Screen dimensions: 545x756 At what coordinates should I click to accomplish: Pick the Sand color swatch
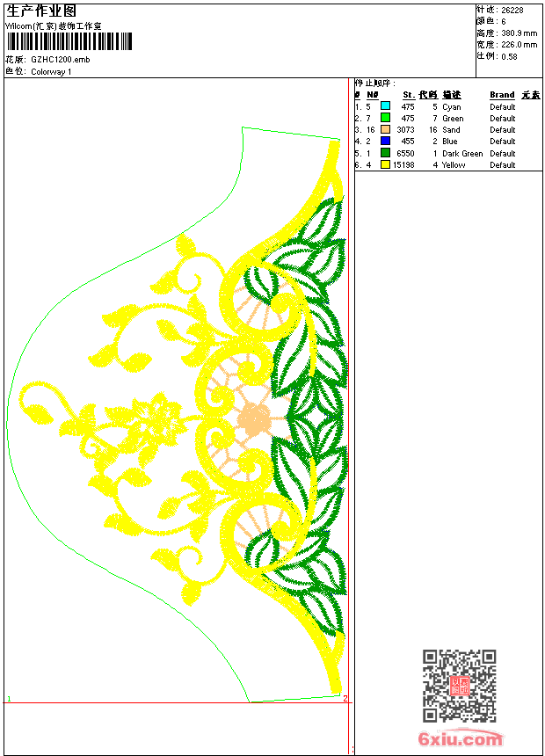pyautogui.click(x=385, y=129)
